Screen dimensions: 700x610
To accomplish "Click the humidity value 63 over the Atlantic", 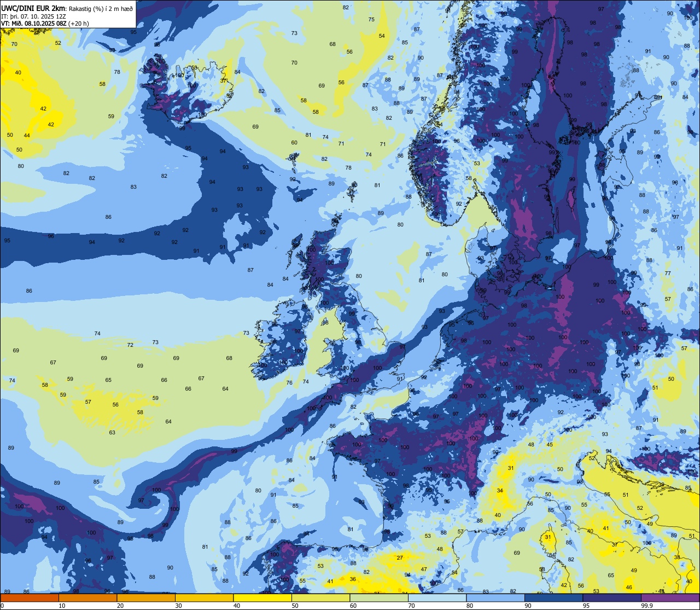I will tap(112, 432).
